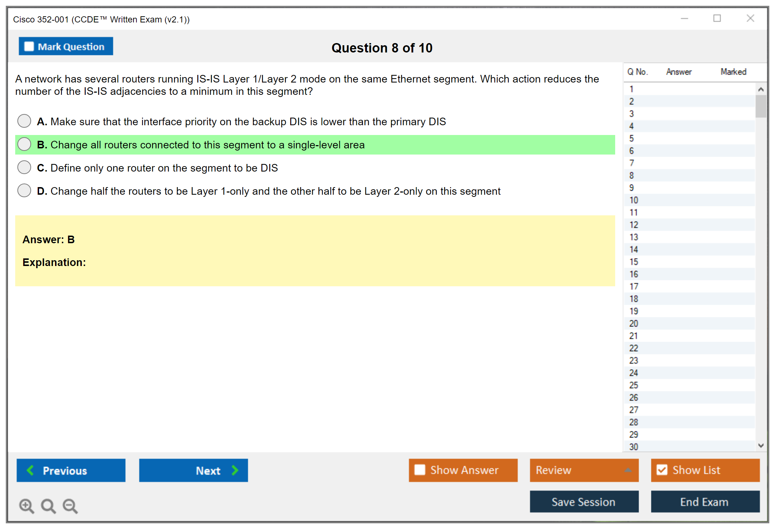Pick option D radio button
This screenshot has width=778, height=532.
(x=24, y=190)
